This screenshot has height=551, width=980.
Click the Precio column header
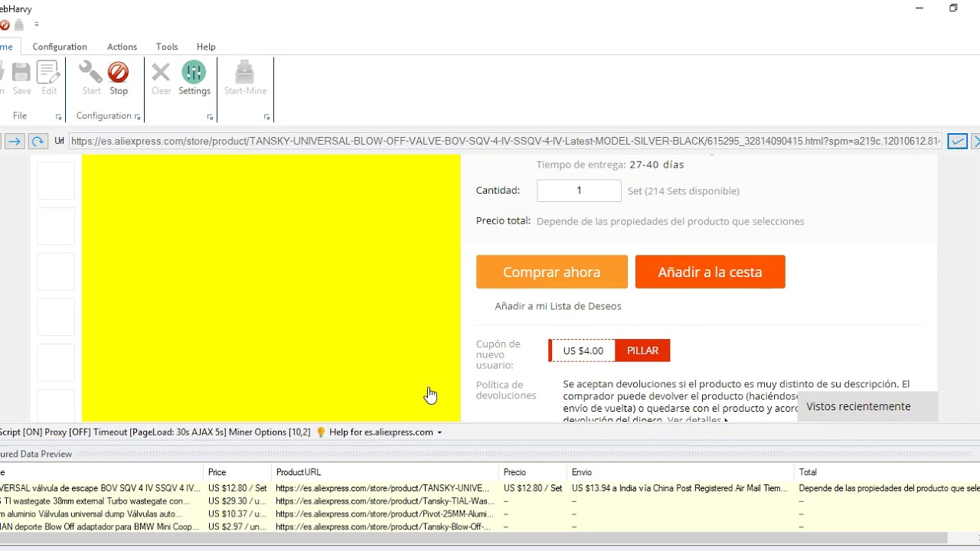pyautogui.click(x=533, y=472)
